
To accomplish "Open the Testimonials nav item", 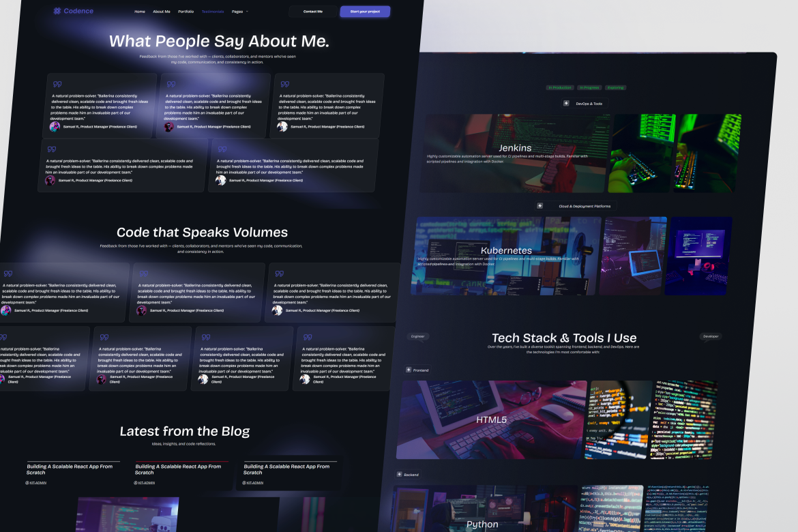I will pyautogui.click(x=212, y=12).
